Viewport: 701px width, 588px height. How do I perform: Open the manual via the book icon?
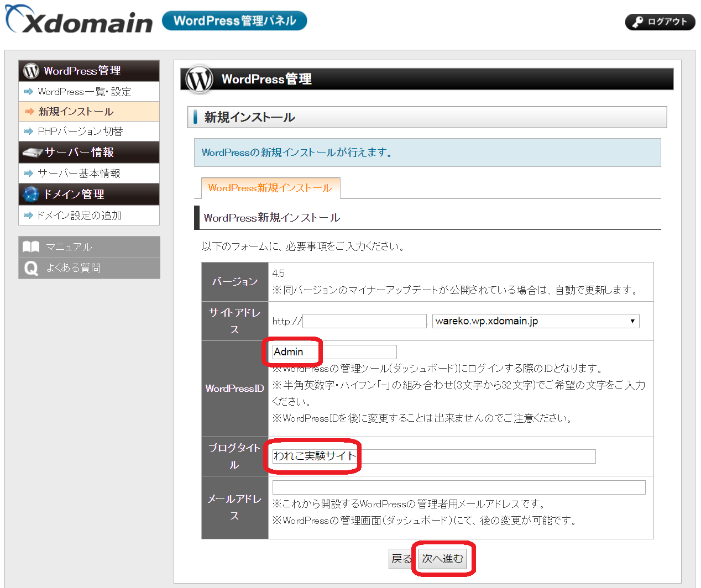pos(32,246)
